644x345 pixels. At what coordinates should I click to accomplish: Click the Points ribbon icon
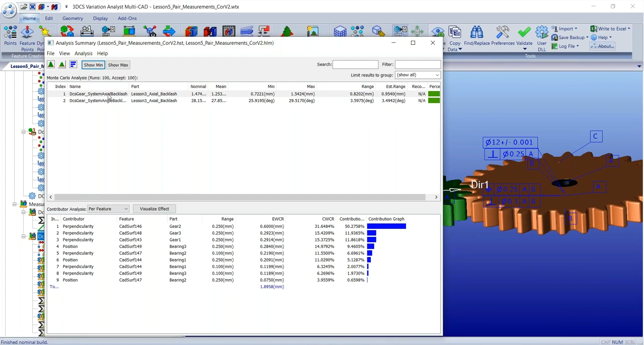10,33
